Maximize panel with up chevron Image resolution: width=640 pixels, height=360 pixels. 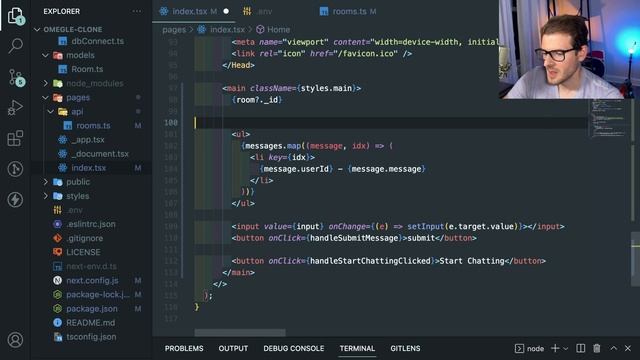[613, 348]
